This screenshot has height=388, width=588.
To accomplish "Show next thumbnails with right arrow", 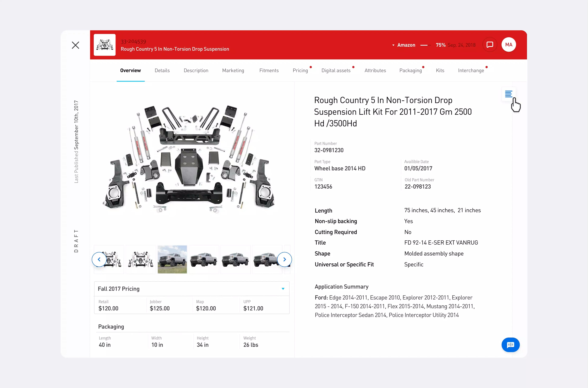I will [285, 259].
